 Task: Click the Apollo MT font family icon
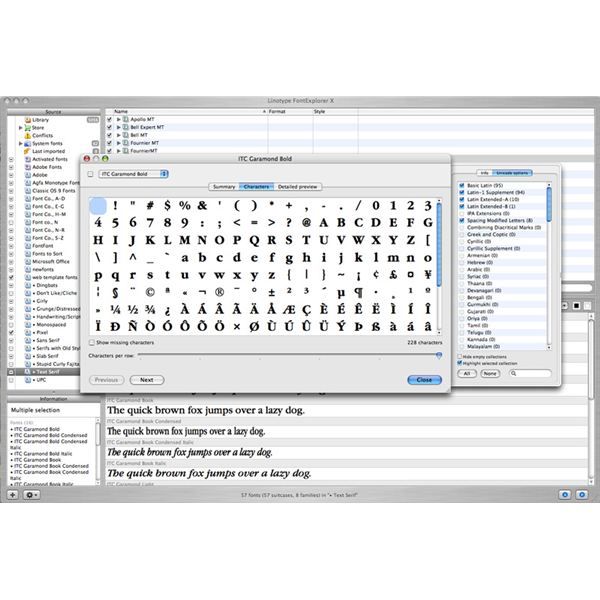point(126,119)
